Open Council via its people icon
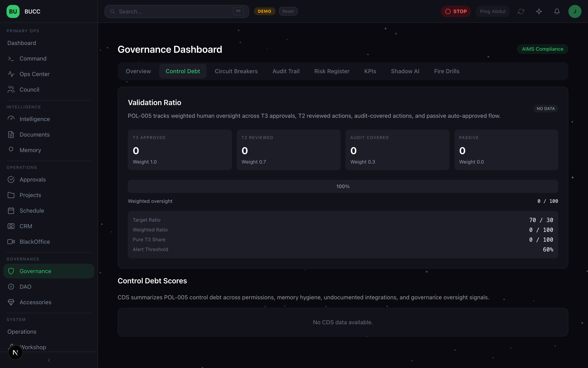Screen dimensions: 588x368 tap(11, 90)
